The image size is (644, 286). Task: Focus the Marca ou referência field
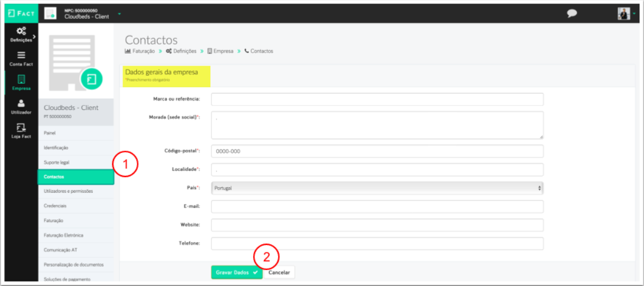click(x=377, y=99)
